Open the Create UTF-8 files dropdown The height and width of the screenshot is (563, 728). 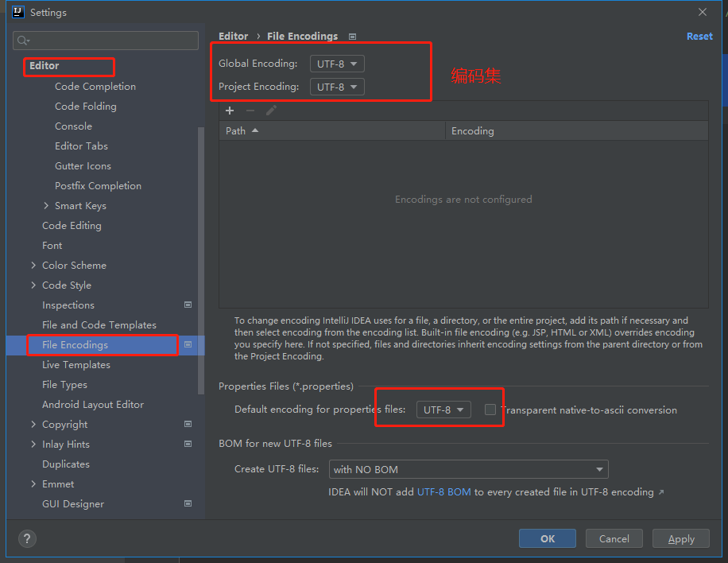468,469
